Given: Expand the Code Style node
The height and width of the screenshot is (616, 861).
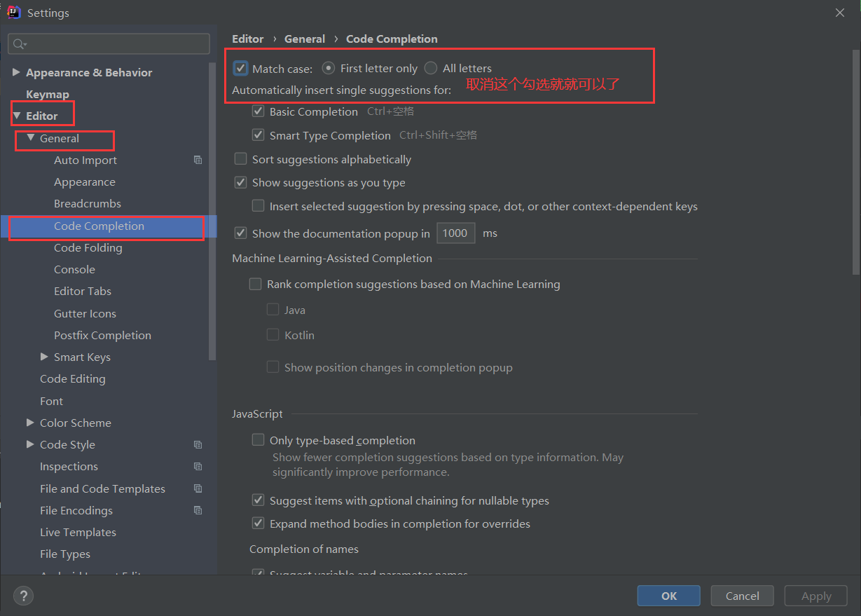Looking at the screenshot, I should coord(30,444).
